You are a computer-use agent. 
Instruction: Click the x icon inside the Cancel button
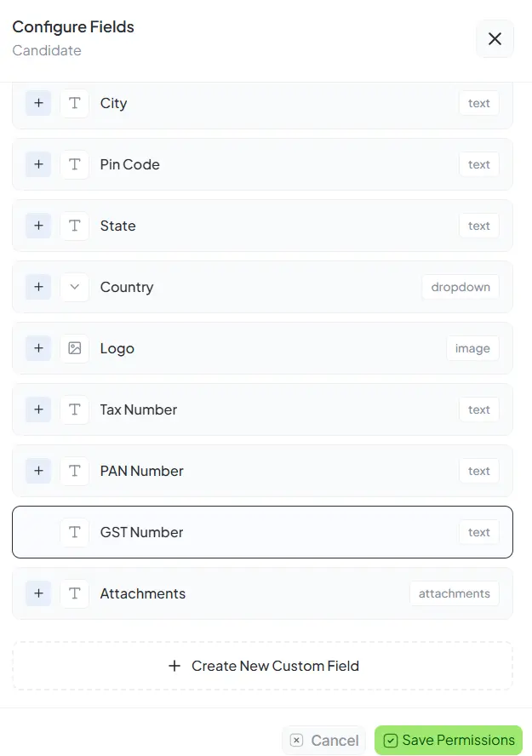pyautogui.click(x=296, y=740)
